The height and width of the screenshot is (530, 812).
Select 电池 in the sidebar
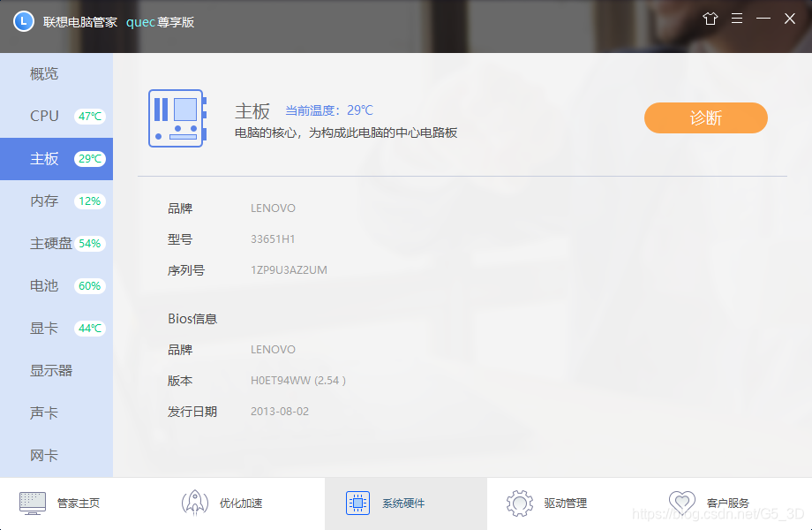click(x=56, y=286)
